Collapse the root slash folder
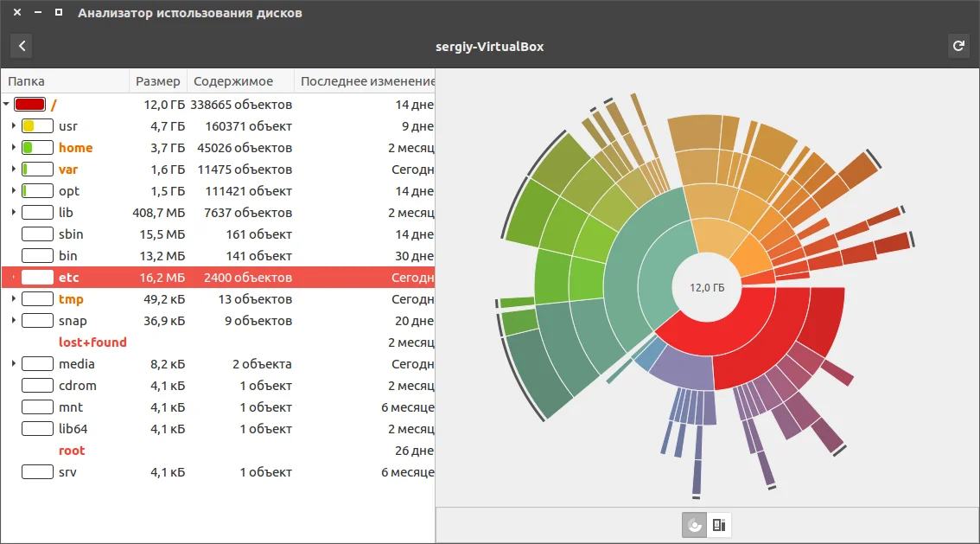Viewport: 980px width, 544px height. (7, 105)
